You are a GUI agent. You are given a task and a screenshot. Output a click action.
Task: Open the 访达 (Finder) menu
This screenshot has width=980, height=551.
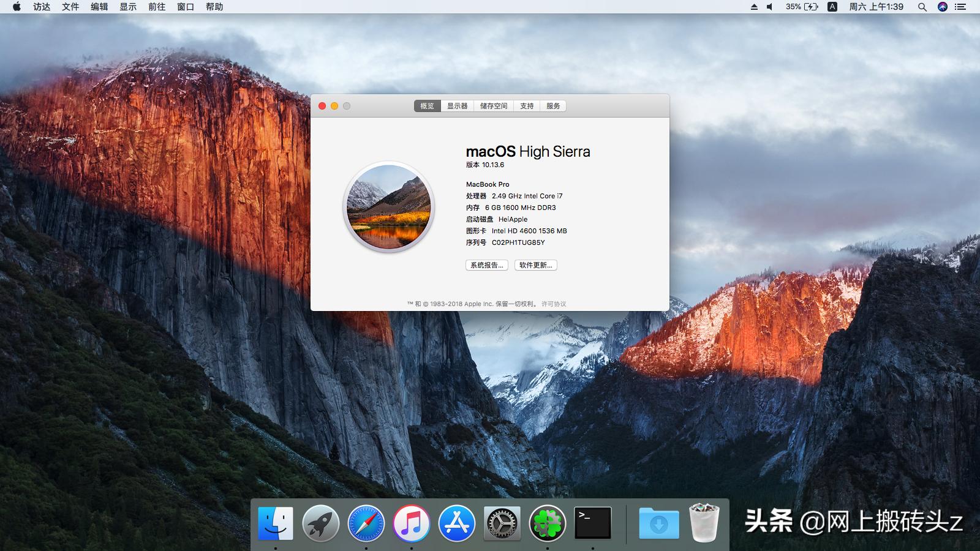[42, 7]
